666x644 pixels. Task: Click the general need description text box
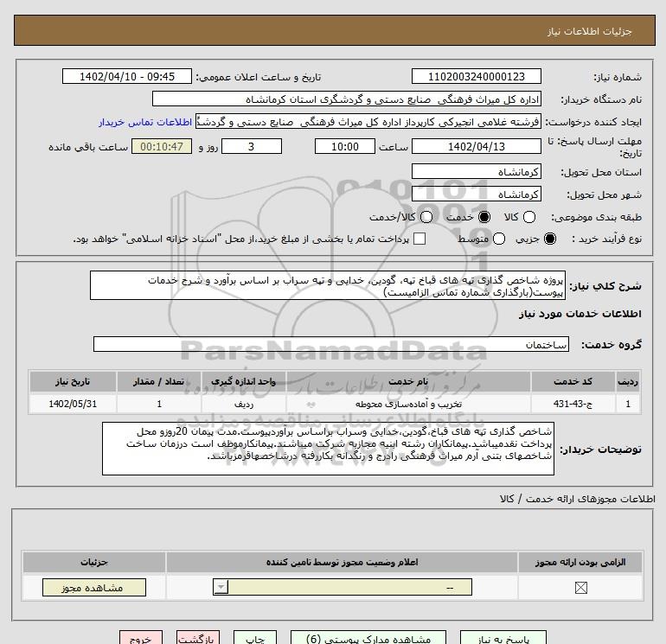[x=328, y=286]
